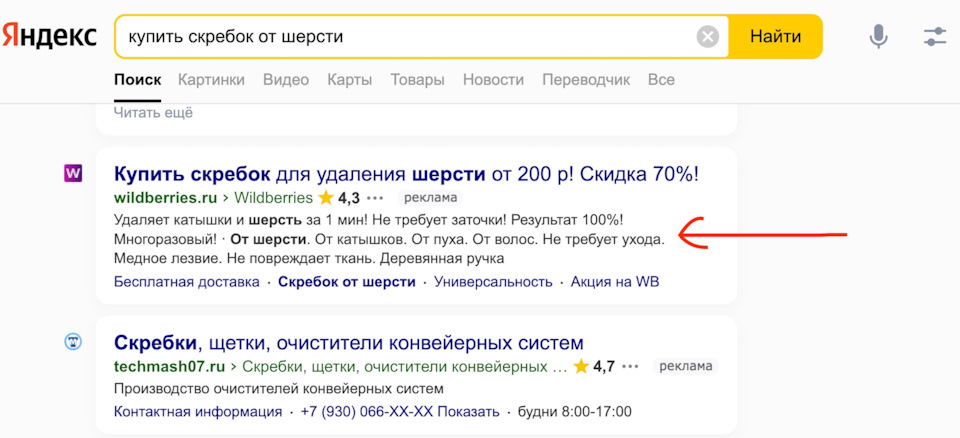The width and height of the screenshot is (960, 438).
Task: Open the Контактная информация link
Action: [198, 411]
